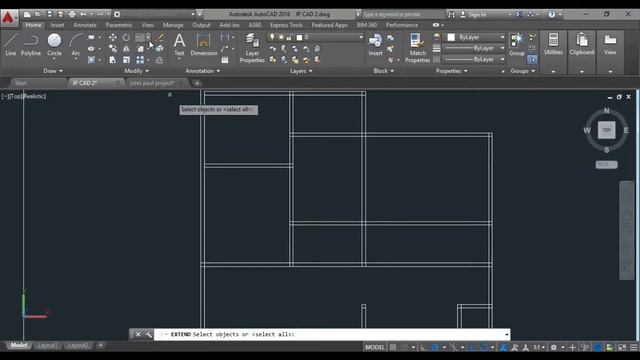This screenshot has width=640, height=360.
Task: Expand the Annotation panel
Action: click(202, 71)
